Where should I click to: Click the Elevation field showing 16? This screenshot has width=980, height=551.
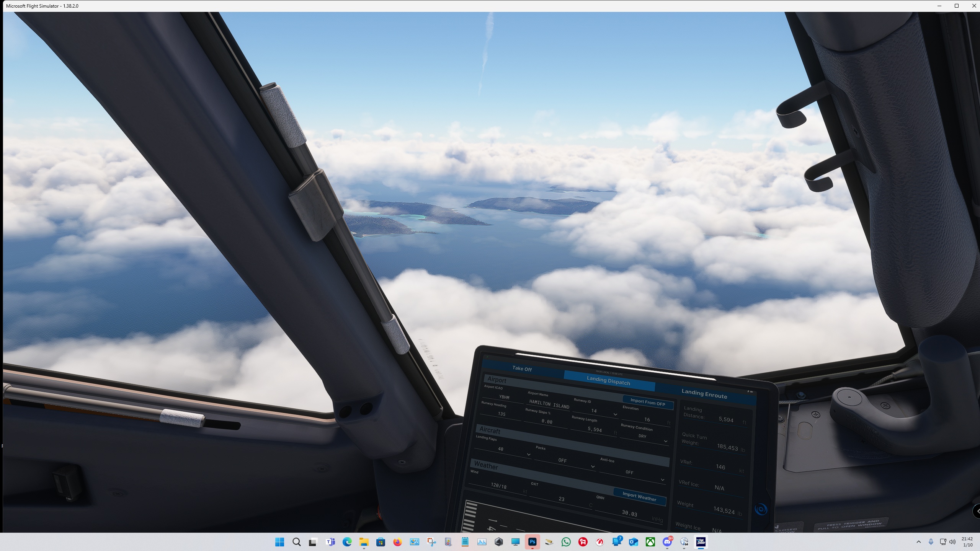[x=646, y=419]
